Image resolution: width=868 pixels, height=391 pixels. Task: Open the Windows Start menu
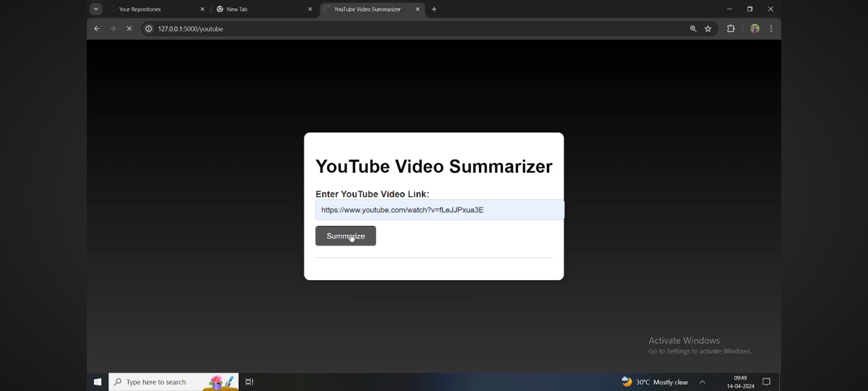tap(98, 382)
